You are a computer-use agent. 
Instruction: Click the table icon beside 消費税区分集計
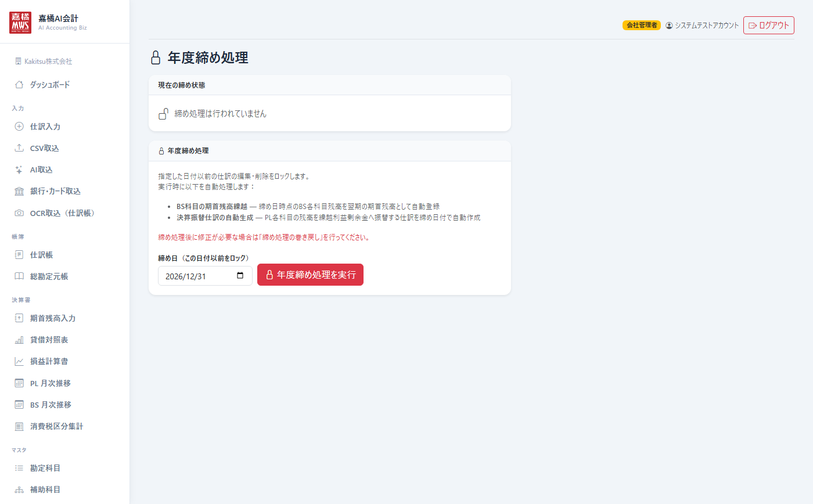19,426
